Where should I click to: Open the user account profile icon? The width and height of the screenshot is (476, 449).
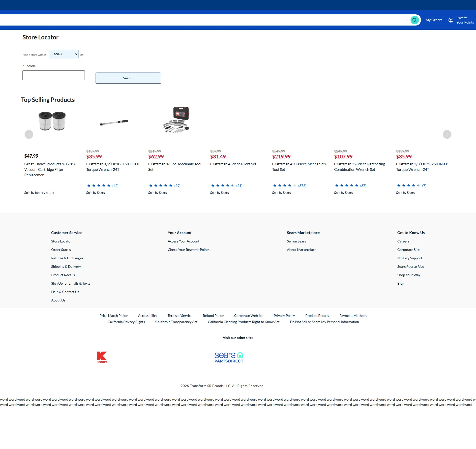tap(451, 20)
